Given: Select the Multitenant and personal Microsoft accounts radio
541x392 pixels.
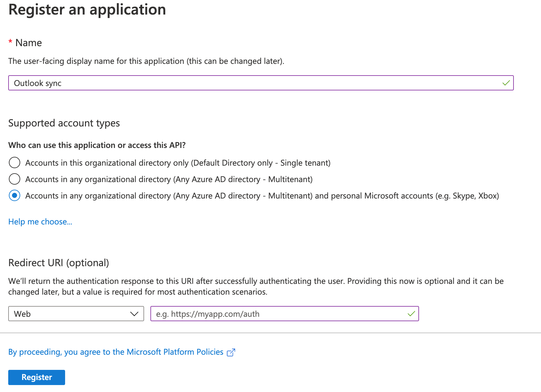Looking at the screenshot, I should click(15, 196).
